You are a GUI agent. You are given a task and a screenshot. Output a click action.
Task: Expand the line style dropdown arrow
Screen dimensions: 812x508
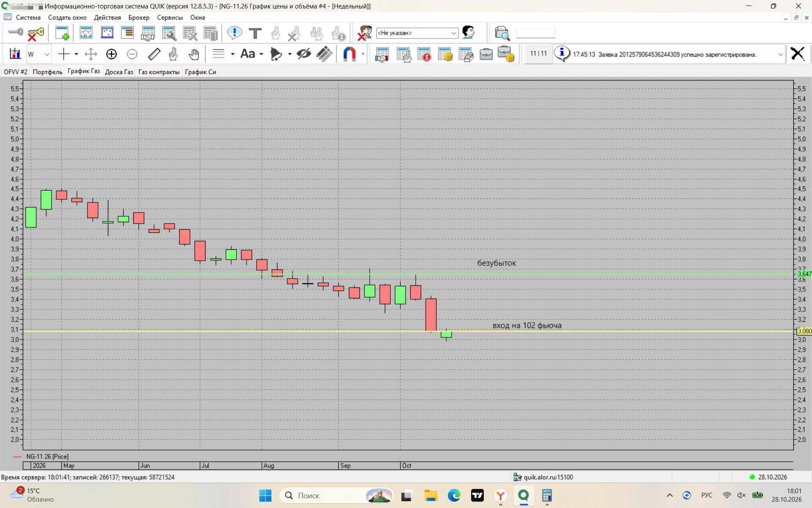click(233, 54)
